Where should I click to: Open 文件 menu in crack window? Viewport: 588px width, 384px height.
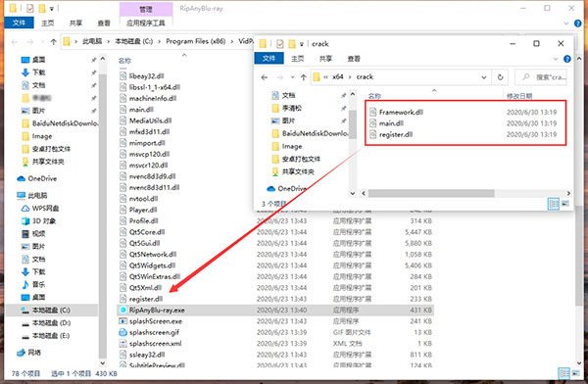[x=269, y=58]
